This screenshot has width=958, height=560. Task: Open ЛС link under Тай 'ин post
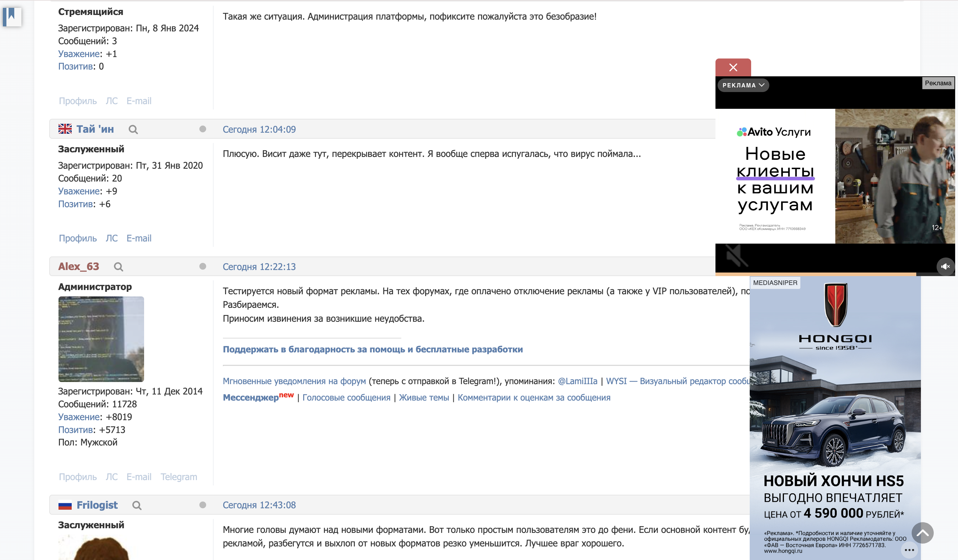click(x=112, y=238)
